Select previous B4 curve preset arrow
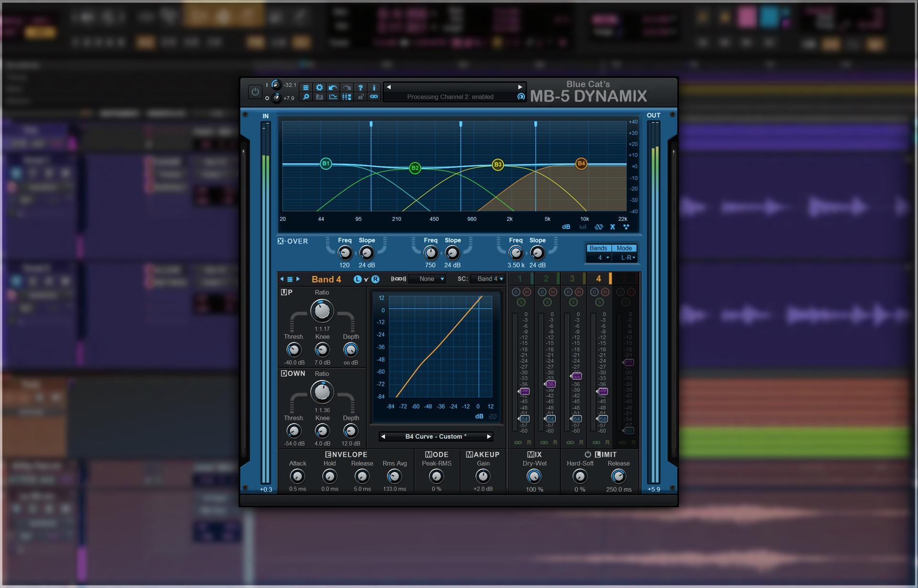 383,436
